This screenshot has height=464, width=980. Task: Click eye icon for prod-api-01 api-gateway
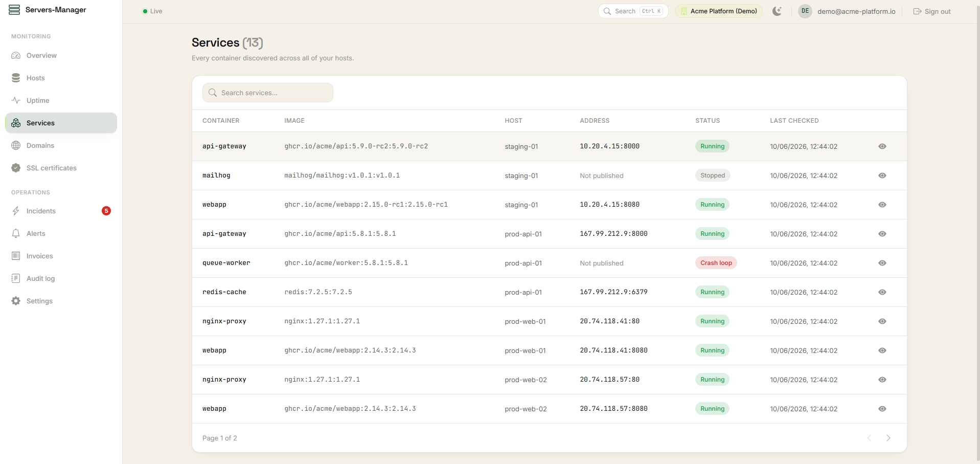tap(882, 234)
